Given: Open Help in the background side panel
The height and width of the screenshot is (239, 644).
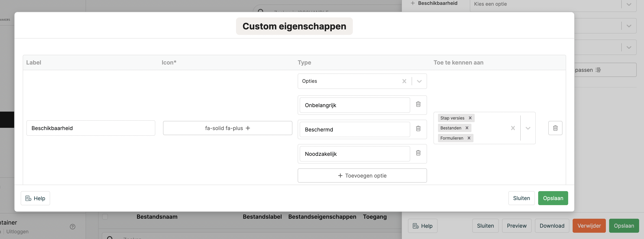Looking at the screenshot, I should click(423, 226).
